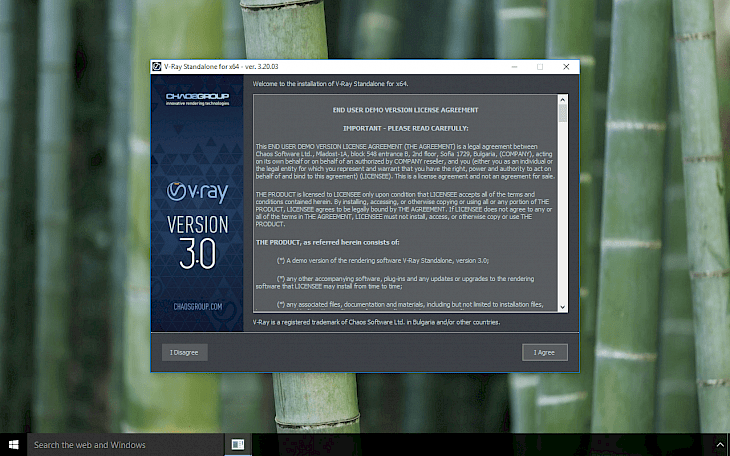This screenshot has height=456, width=730.
Task: Accept the license with I Agree
Action: tap(544, 353)
